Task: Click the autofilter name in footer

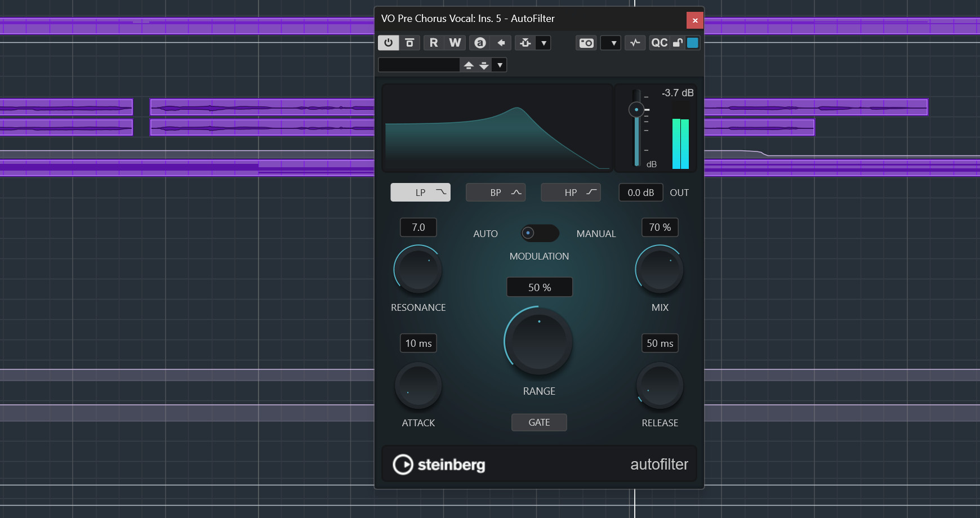Action: point(659,465)
